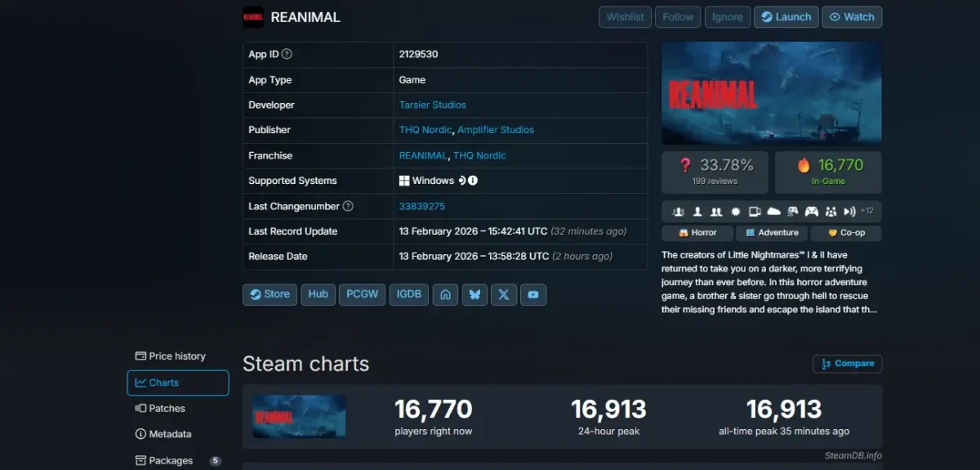Click the Steam Deck icon after Windows
This screenshot has height=470, width=980.
click(461, 181)
